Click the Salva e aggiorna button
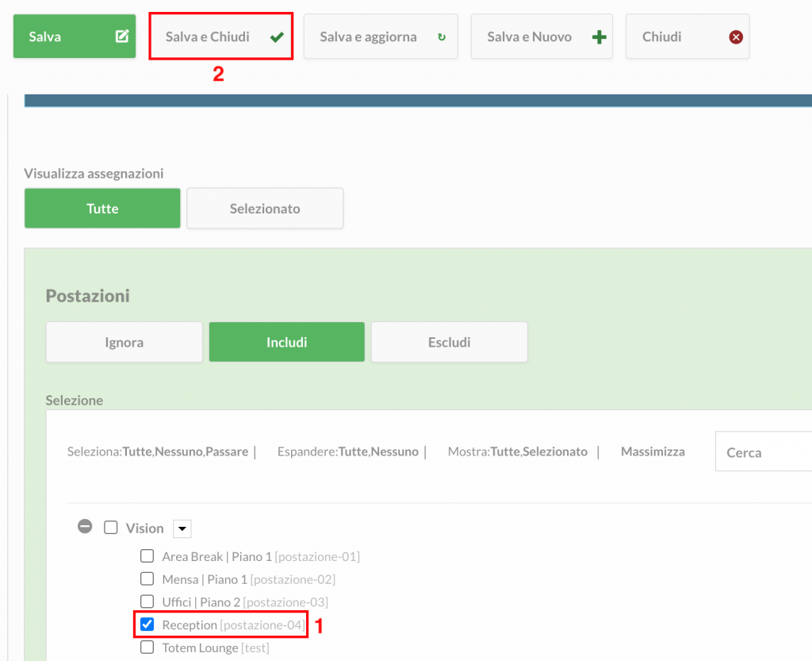 point(381,37)
